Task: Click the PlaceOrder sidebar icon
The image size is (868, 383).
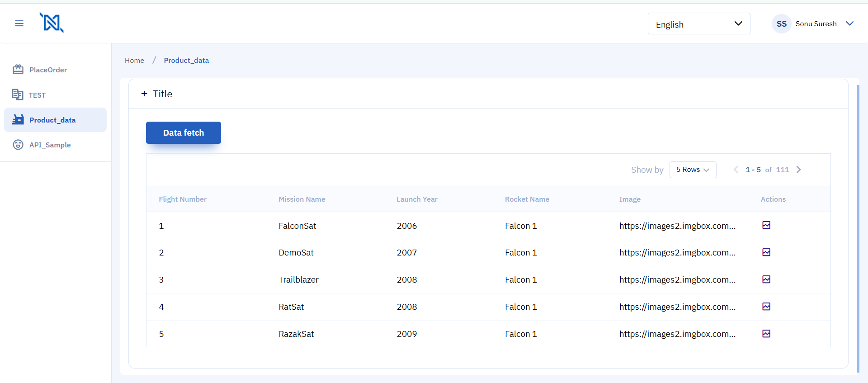Action: (x=18, y=70)
